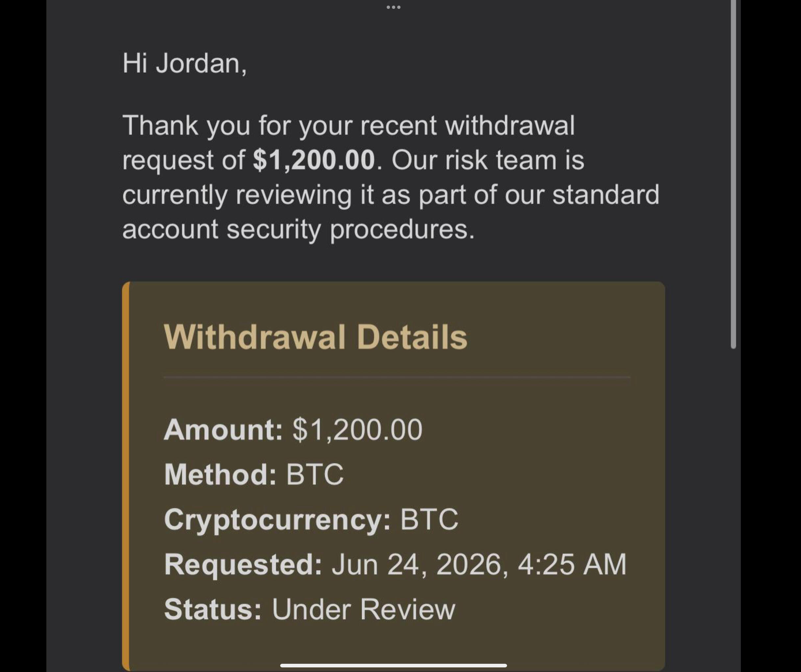801x672 pixels.
Task: Select the bold $1,200.00 in the paragraph
Action: [x=314, y=160]
